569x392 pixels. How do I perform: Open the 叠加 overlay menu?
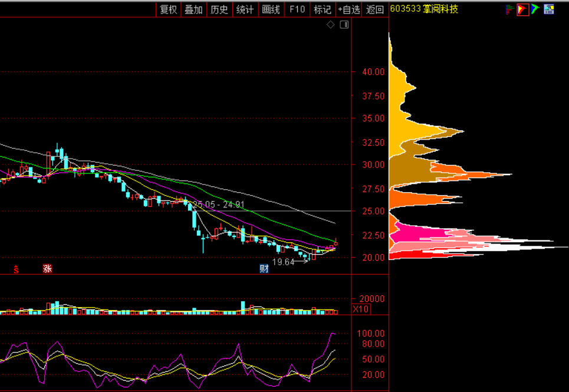pyautogui.click(x=193, y=9)
